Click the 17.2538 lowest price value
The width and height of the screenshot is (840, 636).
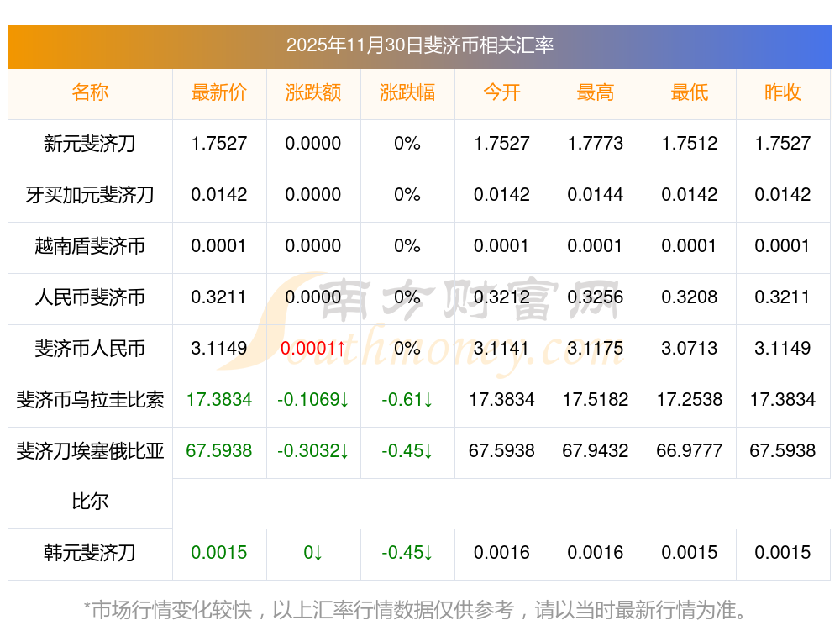pyautogui.click(x=690, y=399)
